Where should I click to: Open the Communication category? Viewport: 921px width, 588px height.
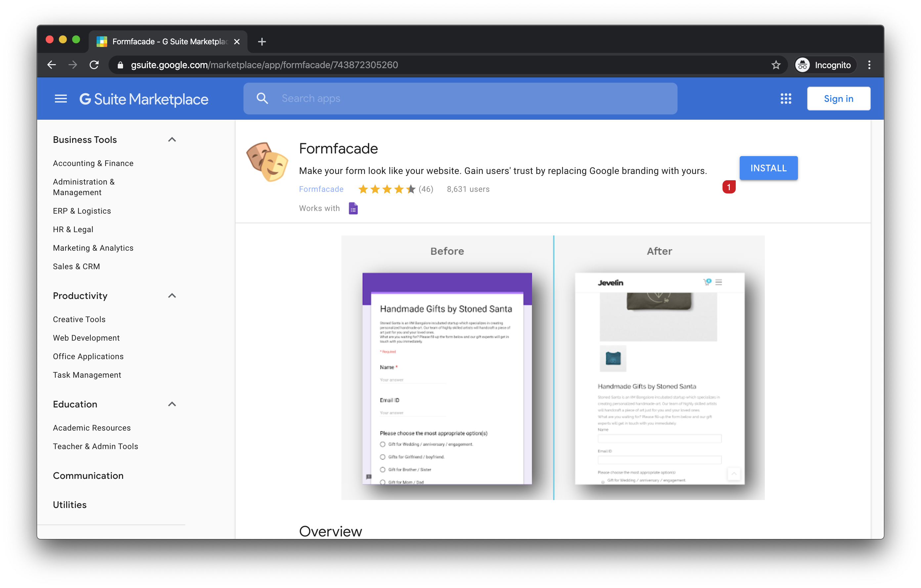[88, 476]
